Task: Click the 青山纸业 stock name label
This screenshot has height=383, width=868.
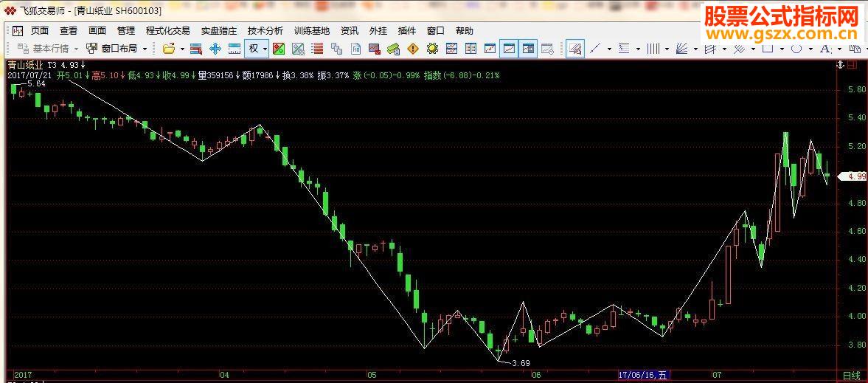Action: (25, 65)
